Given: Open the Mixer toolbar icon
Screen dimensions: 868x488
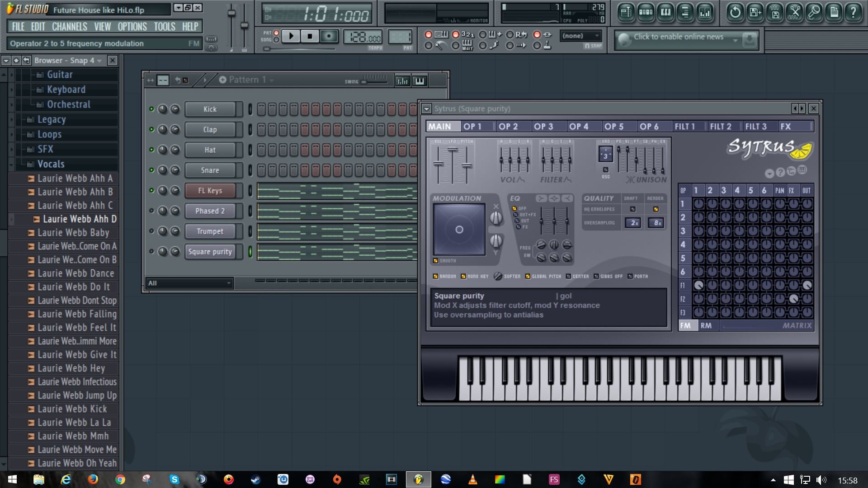Looking at the screenshot, I should tap(705, 12).
